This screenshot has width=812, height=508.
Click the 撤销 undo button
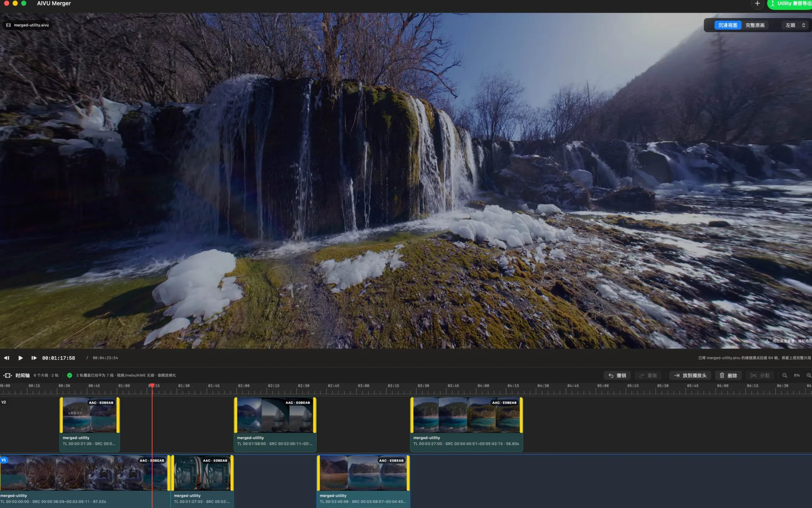(x=617, y=375)
